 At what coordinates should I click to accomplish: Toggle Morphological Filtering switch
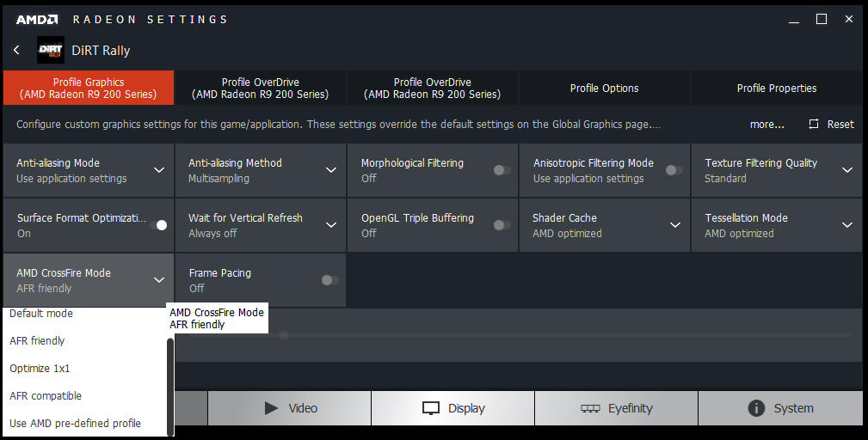pos(502,170)
